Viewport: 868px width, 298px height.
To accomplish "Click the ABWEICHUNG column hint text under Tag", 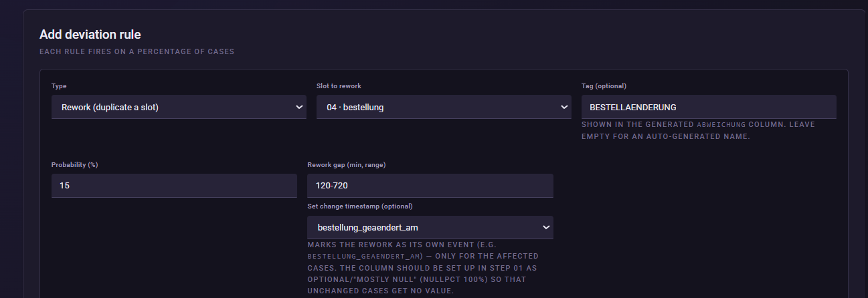I will tap(698, 130).
